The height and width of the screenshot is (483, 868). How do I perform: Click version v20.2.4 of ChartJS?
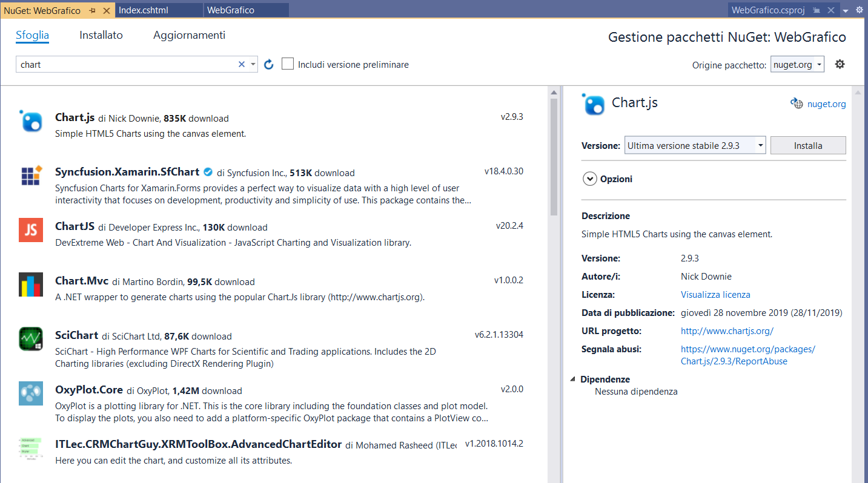point(509,226)
